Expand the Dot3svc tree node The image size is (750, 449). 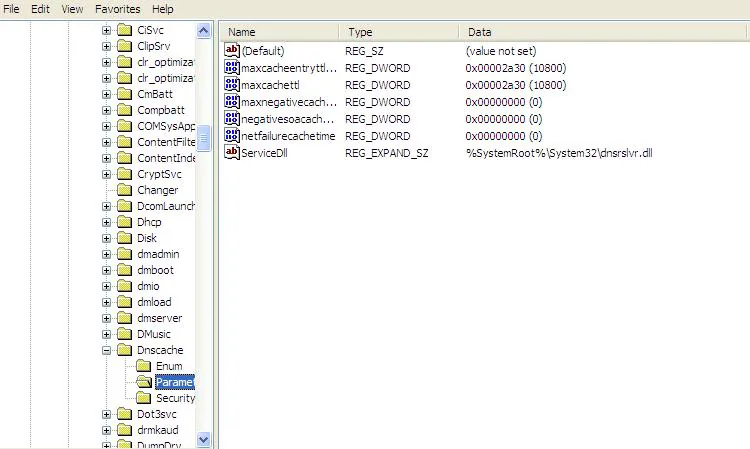pyautogui.click(x=106, y=414)
